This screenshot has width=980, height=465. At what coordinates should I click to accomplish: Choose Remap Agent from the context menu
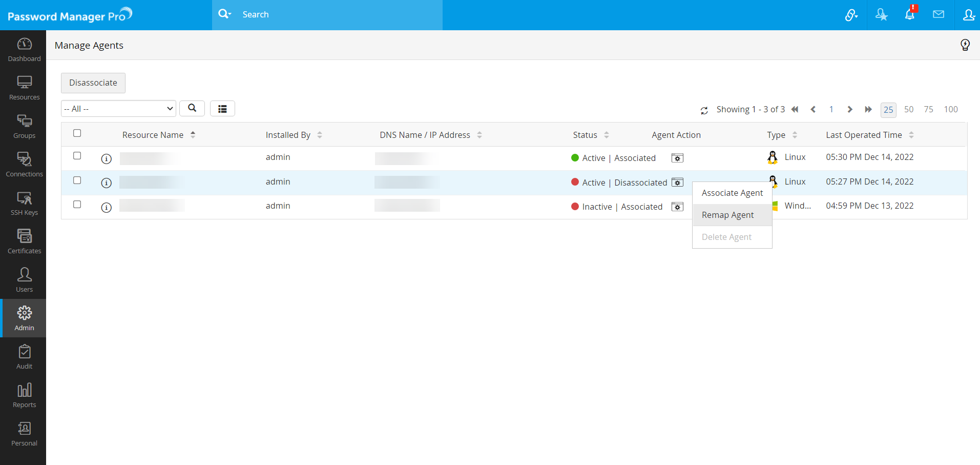point(727,215)
